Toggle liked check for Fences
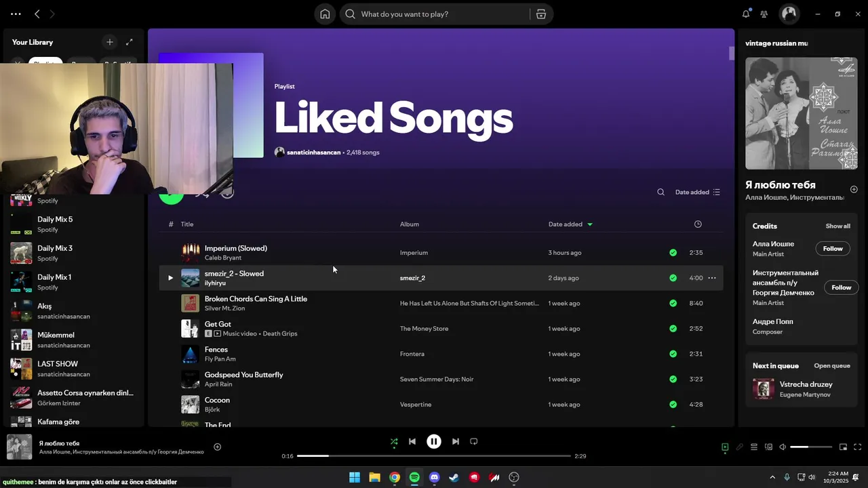Screen dimensions: 868x488 (673, 354)
